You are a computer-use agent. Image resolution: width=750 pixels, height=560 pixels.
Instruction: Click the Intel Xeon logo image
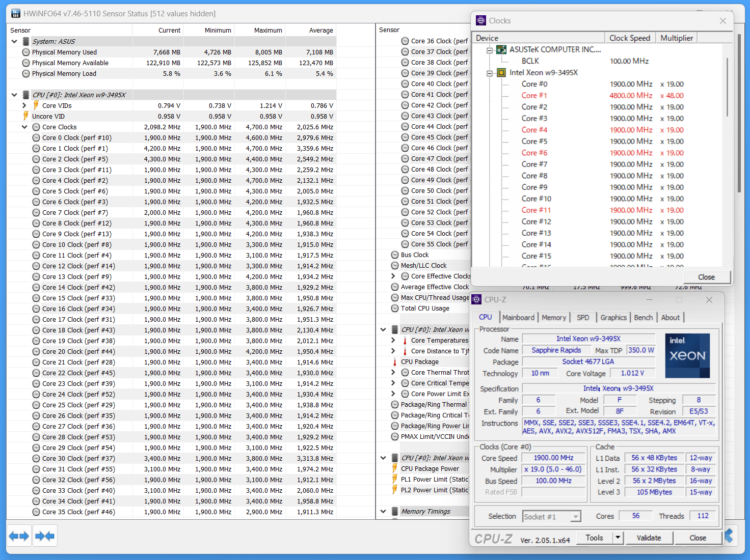pos(687,355)
